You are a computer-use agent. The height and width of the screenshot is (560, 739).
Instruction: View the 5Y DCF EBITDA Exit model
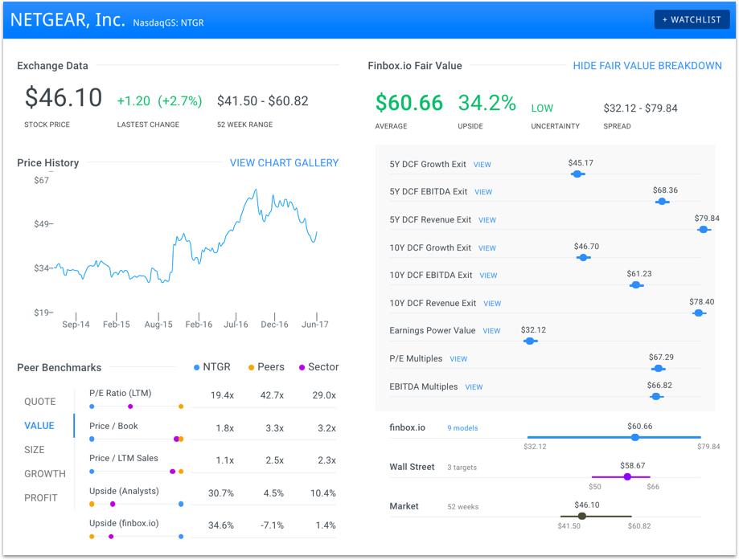[x=483, y=192]
